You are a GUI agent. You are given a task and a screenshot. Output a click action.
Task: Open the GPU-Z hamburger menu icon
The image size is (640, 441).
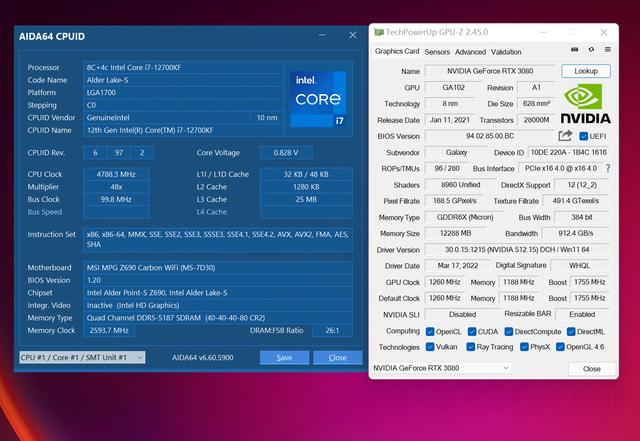tap(608, 49)
